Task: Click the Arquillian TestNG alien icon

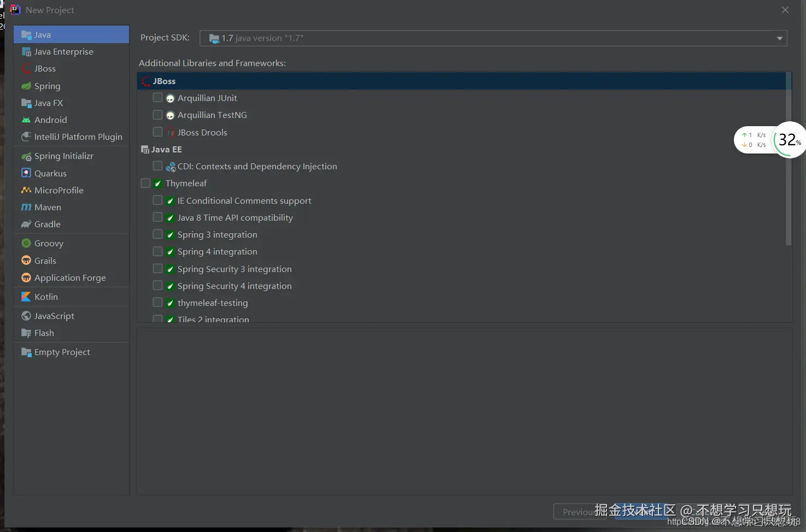Action: tap(170, 115)
